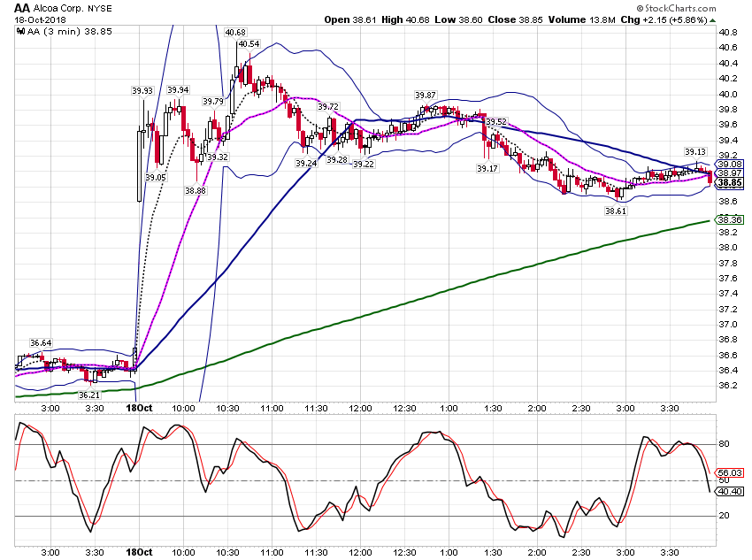The height and width of the screenshot is (560, 752).
Task: Click the 39.32 price label
Action: click(x=218, y=157)
